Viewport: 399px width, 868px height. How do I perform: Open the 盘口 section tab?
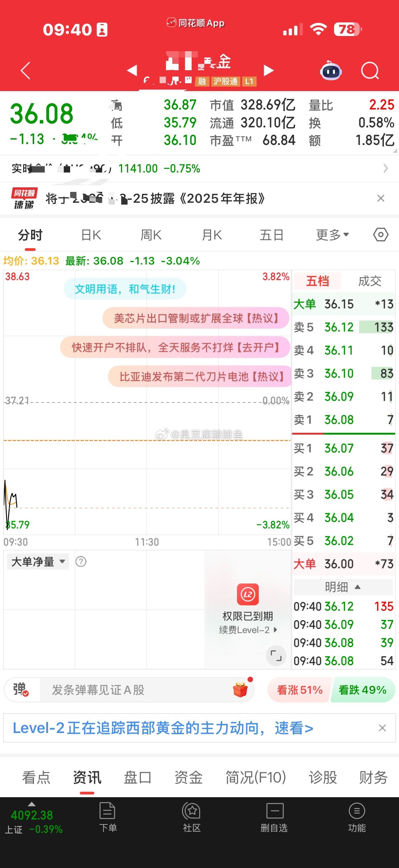pos(138,778)
